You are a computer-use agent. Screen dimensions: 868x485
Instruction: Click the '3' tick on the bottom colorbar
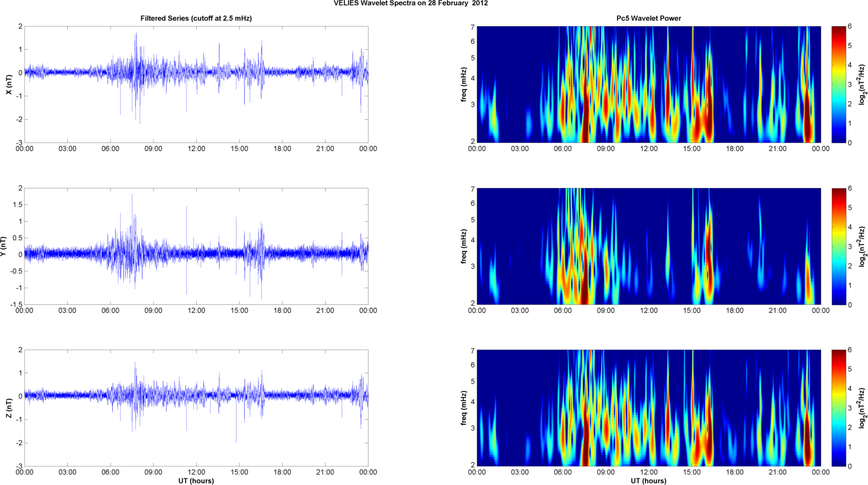[850, 408]
